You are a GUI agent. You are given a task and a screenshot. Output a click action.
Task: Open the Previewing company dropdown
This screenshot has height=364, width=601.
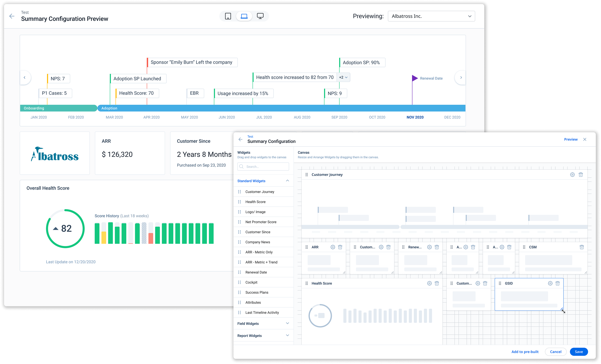431,16
